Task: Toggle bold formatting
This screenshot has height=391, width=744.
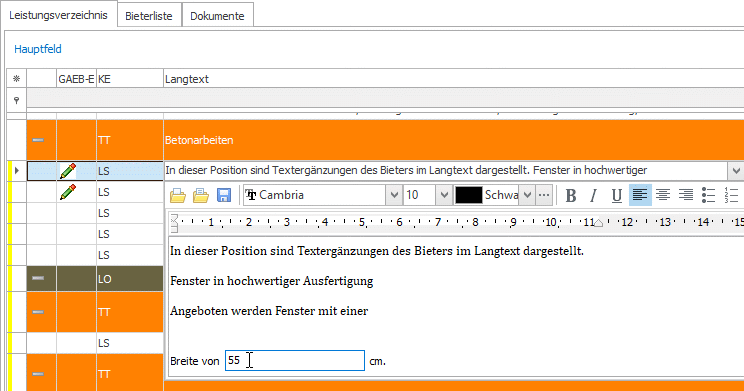Action: (x=571, y=195)
